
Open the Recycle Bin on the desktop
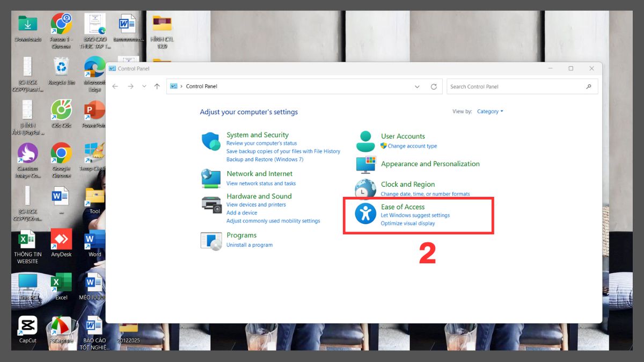click(61, 71)
